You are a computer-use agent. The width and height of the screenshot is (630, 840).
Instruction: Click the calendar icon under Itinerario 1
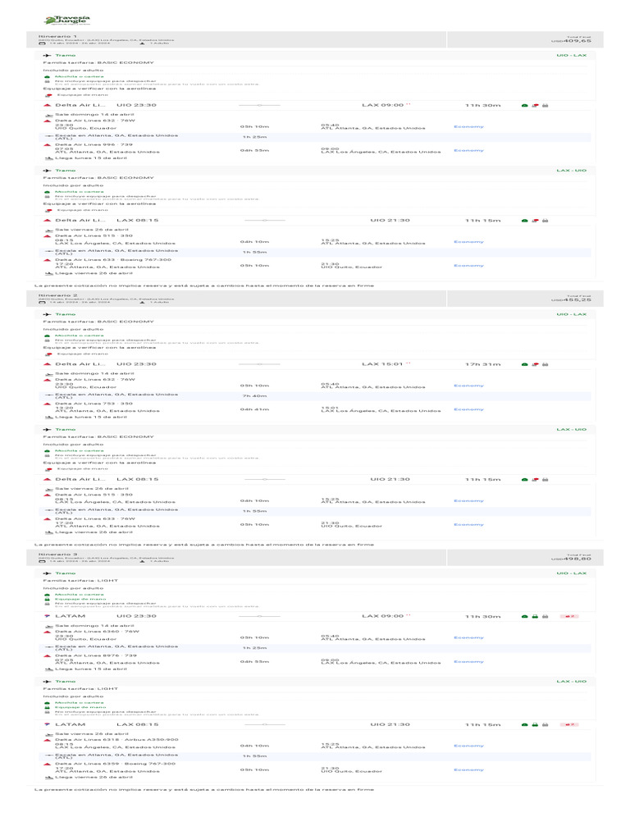(x=42, y=43)
